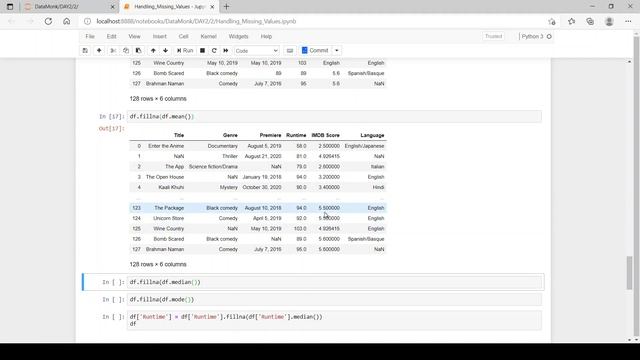Open a new browser tab
The width and height of the screenshot is (640, 360).
227,7
